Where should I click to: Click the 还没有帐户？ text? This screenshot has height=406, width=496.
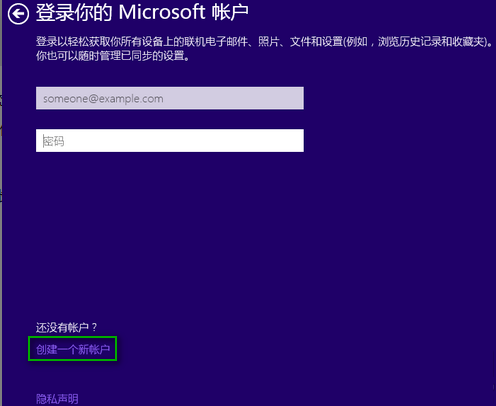[x=66, y=327]
